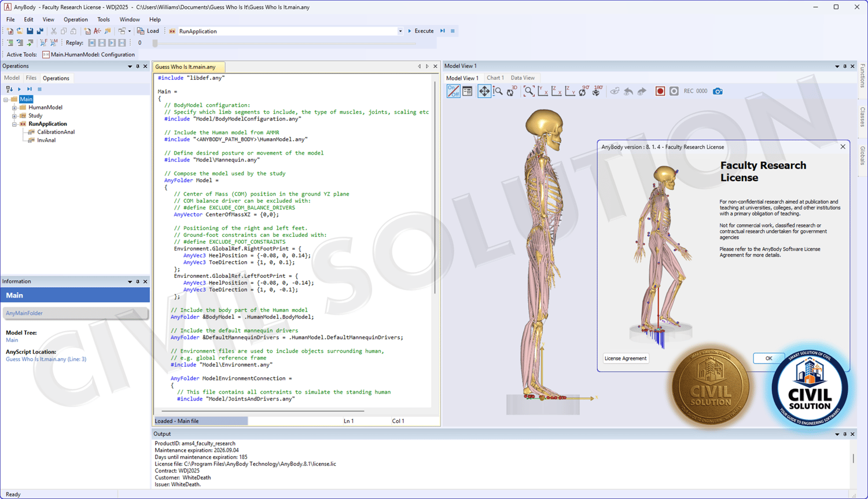Expand the Study tree node
Viewport: 868px width, 499px height.
coord(14,116)
